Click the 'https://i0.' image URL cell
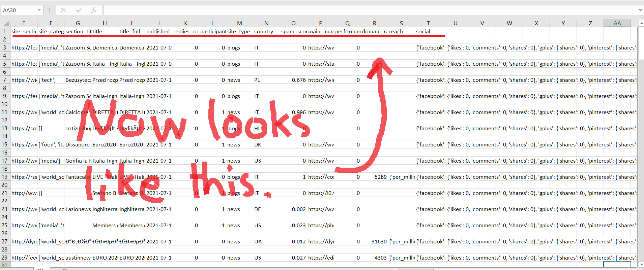Viewport: 644px width, 270px height. [320, 193]
